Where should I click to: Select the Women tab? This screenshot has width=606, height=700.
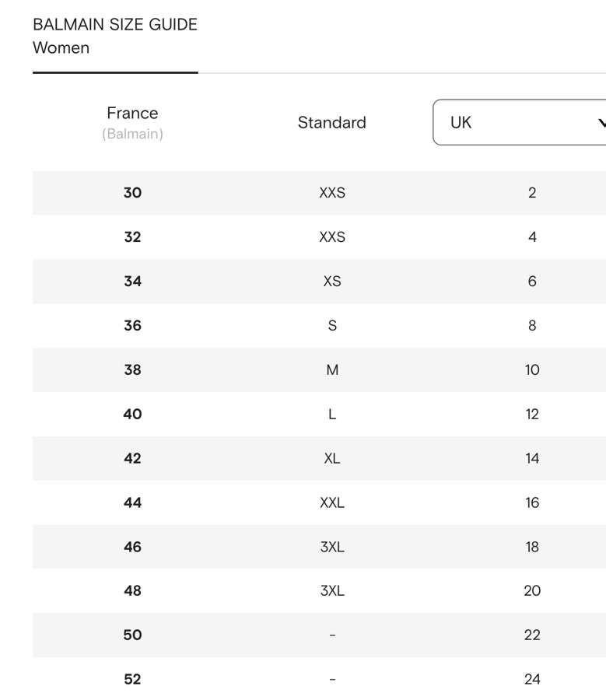[61, 47]
